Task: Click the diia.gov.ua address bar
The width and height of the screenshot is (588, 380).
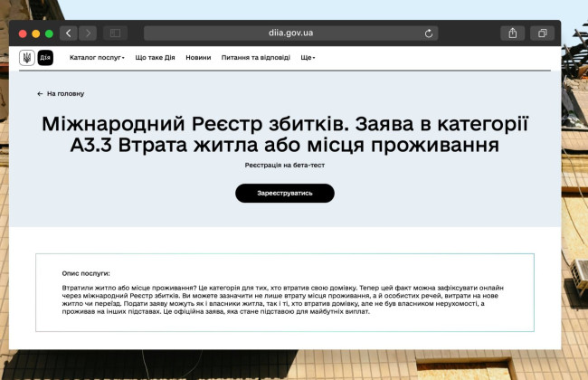Action: pyautogui.click(x=290, y=33)
